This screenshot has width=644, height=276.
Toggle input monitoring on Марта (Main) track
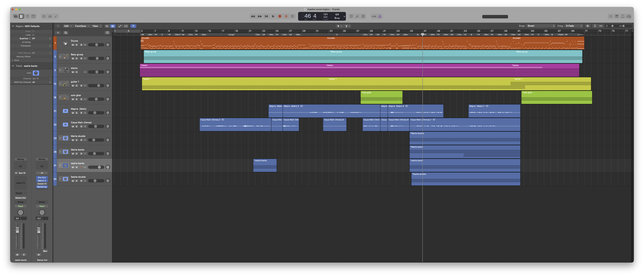(85, 113)
